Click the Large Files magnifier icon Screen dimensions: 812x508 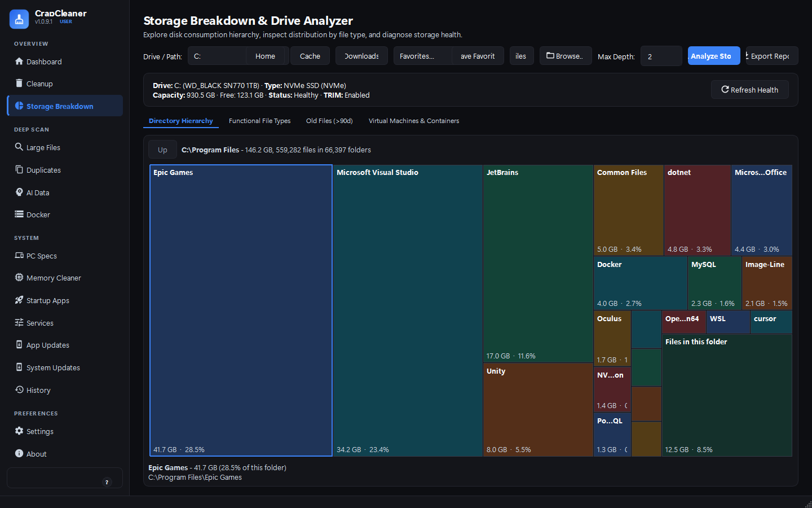(x=19, y=147)
